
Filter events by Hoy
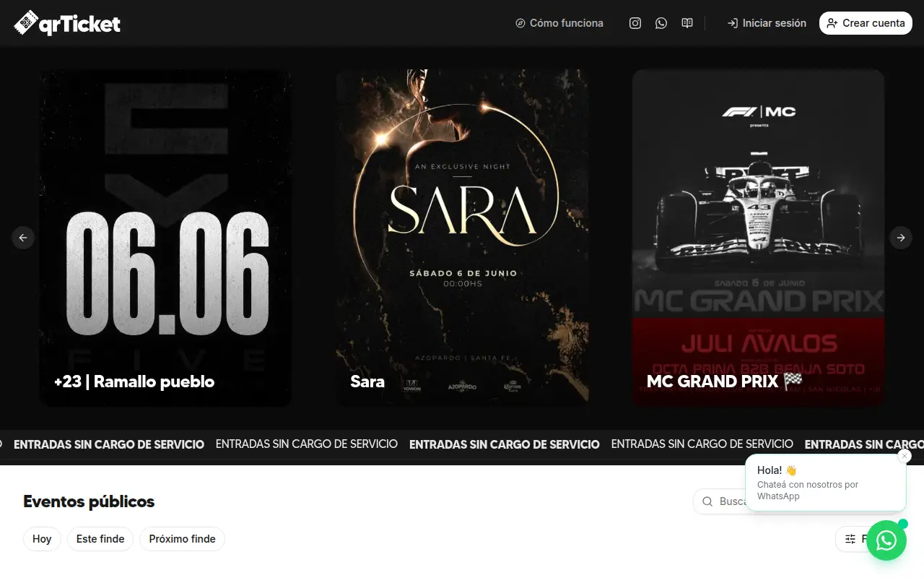tap(42, 539)
